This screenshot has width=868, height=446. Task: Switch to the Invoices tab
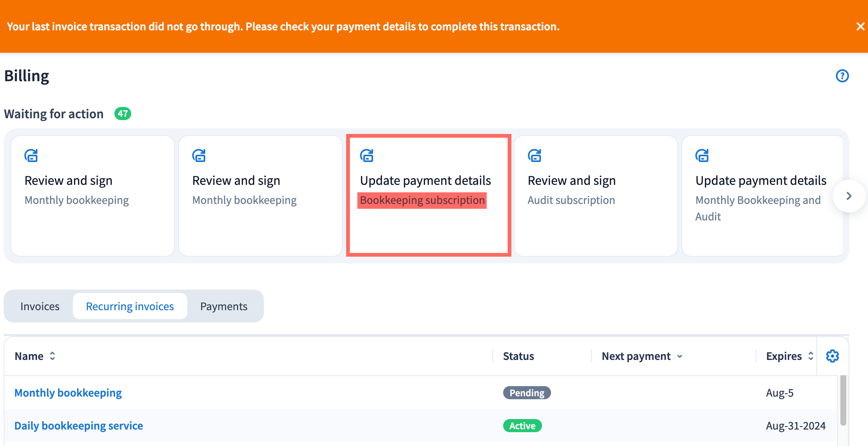[40, 306]
